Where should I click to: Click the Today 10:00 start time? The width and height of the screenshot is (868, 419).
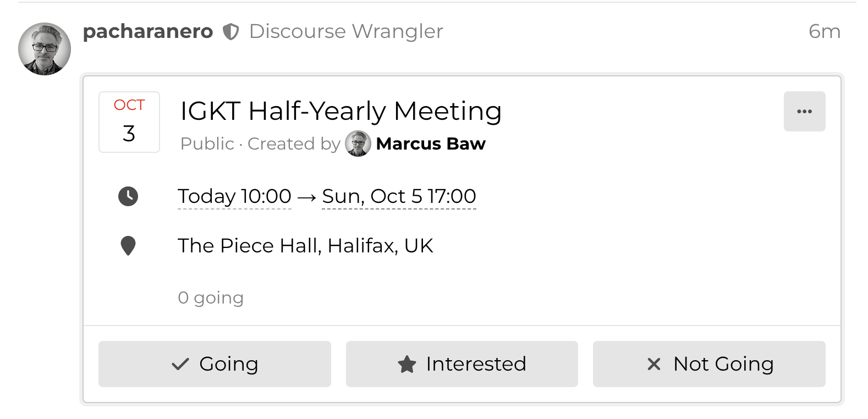(x=234, y=196)
